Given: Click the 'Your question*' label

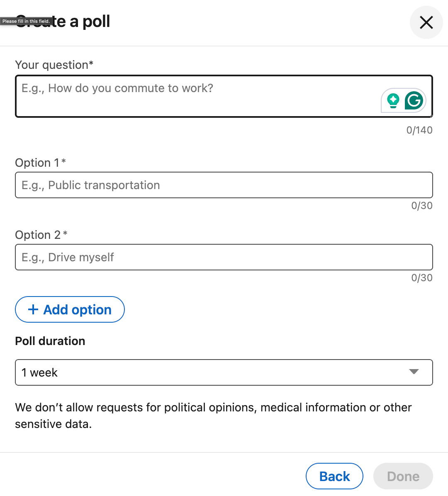Looking at the screenshot, I should pos(54,65).
